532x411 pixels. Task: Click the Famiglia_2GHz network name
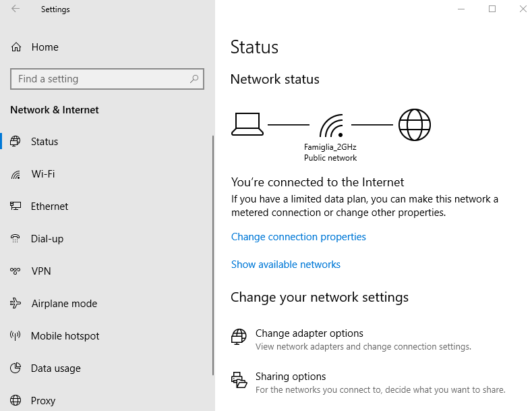[330, 146]
